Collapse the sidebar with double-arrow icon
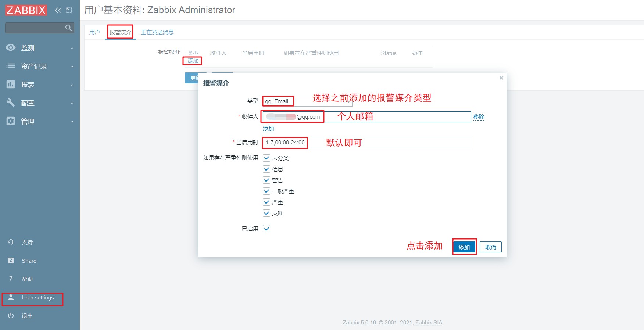 (x=58, y=10)
